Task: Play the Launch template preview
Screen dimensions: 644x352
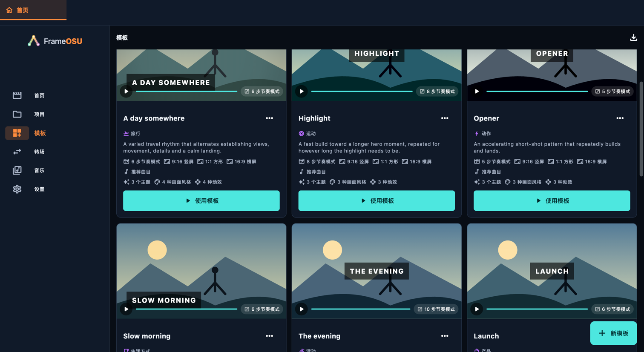Action: [x=477, y=309]
